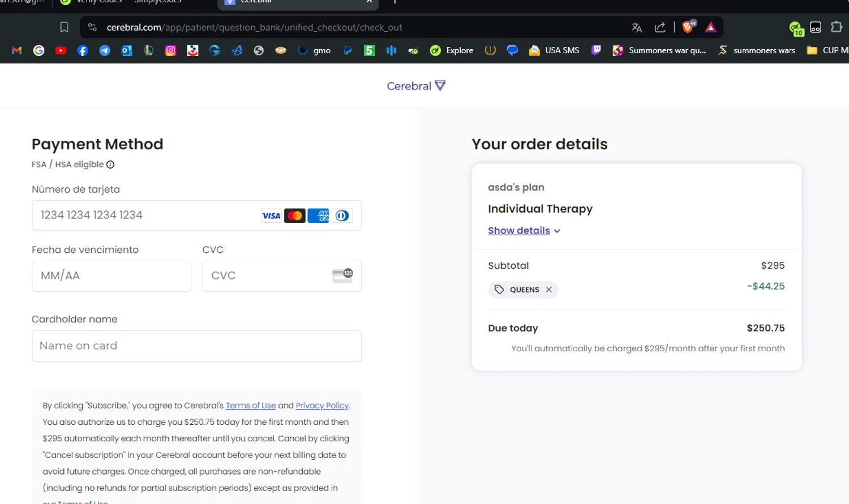Click the American Express logo
Image resolution: width=849 pixels, height=504 pixels.
319,216
